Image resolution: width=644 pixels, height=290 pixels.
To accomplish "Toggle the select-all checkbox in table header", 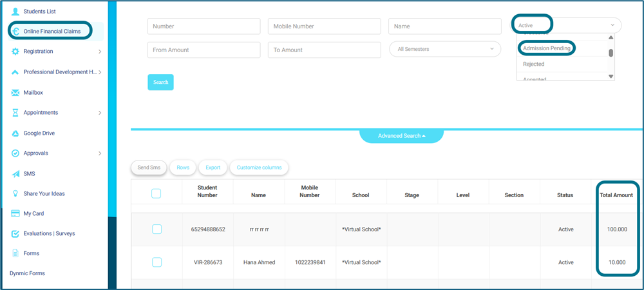I will [x=156, y=193].
